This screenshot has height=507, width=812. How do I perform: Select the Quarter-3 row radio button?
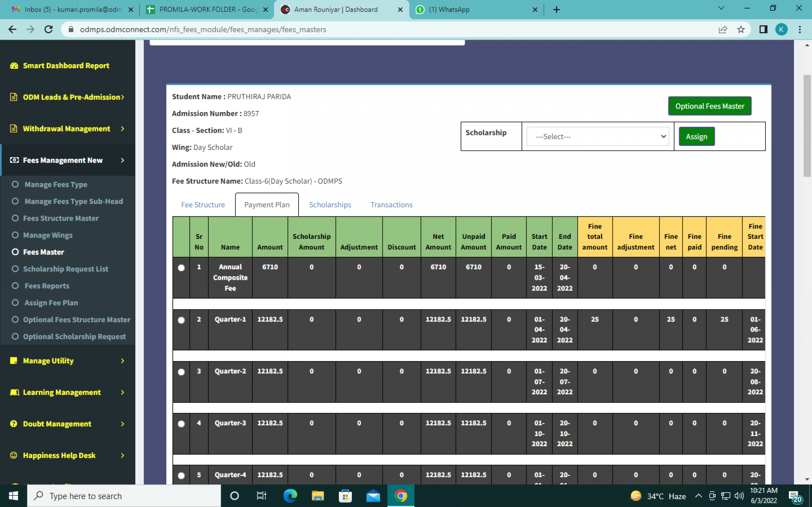(181, 423)
